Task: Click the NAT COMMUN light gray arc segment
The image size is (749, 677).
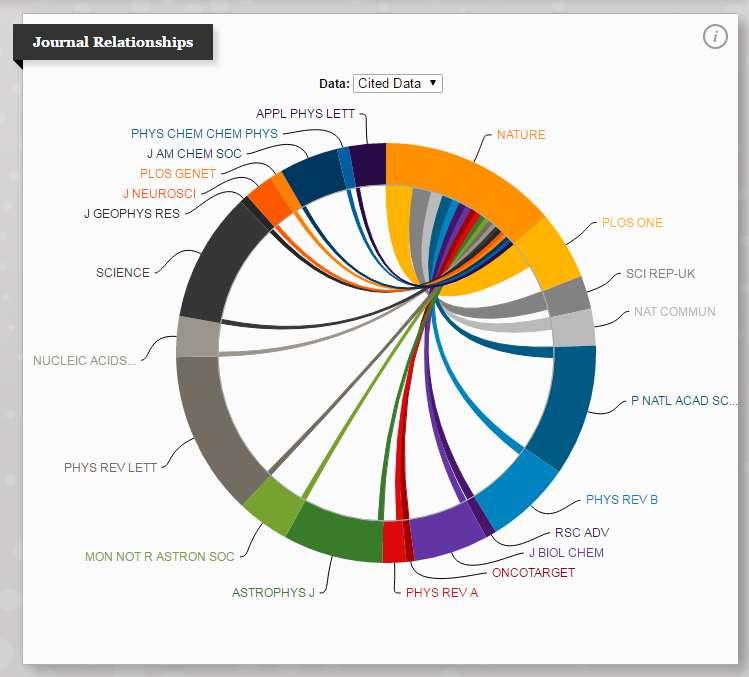Action: [573, 328]
